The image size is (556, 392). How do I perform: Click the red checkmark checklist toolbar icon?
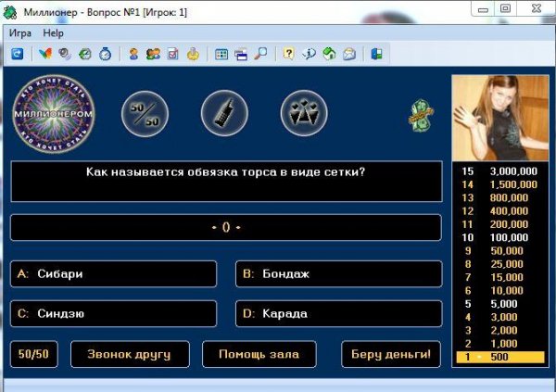[173, 54]
